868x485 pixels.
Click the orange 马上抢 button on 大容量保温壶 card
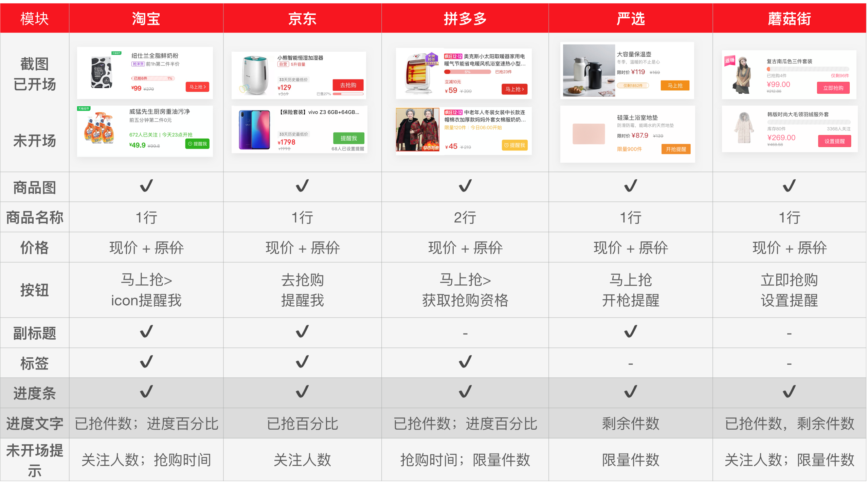point(675,86)
